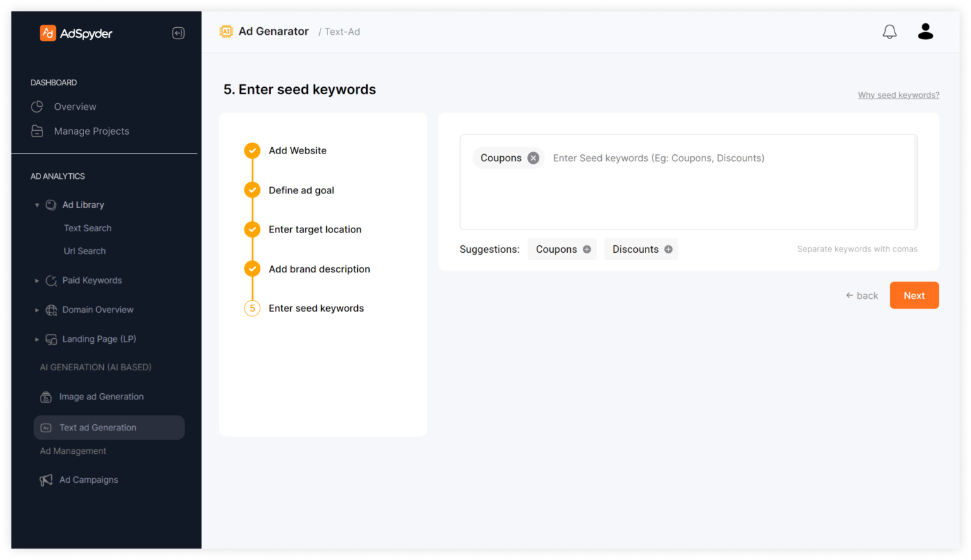Click the Ad Campaigns megaphone icon
Screen dimensions: 971x560
46,480
